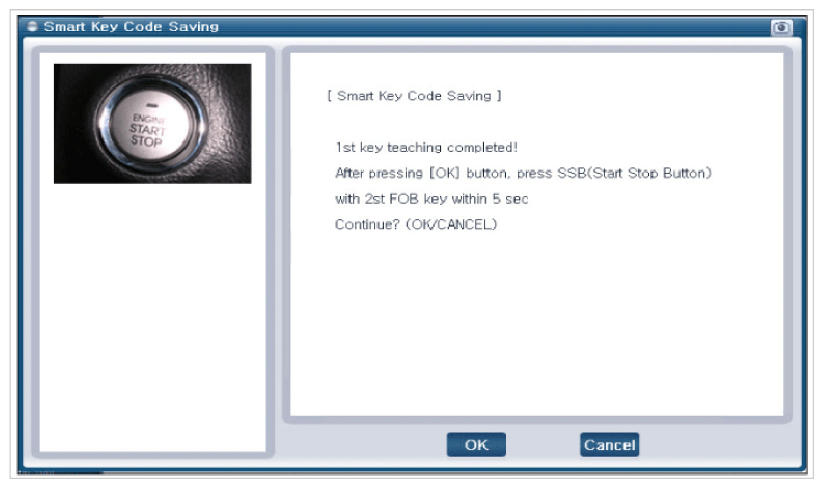Click the 'SSB(Start Stop Button)' text
This screenshot has height=488, width=823.
click(646, 173)
